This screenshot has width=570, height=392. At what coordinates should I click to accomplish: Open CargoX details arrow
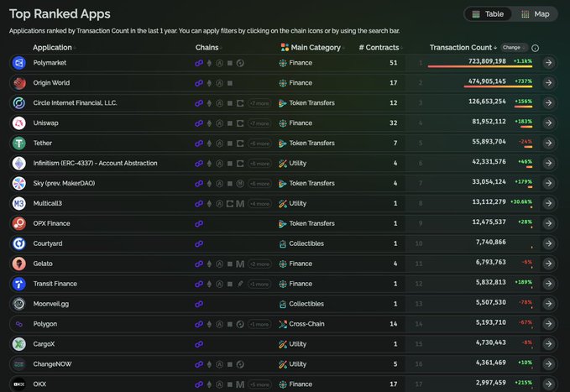pyautogui.click(x=548, y=344)
